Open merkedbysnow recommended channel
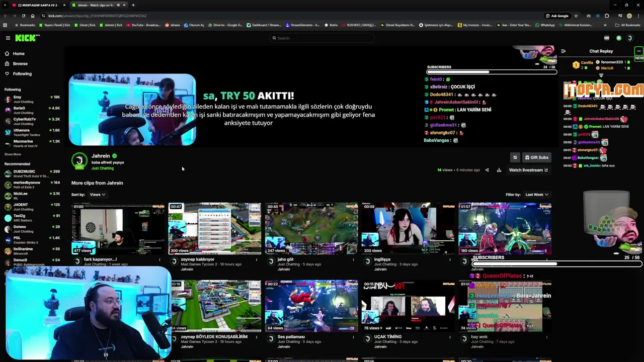The height and width of the screenshot is (362, 644). coord(32,184)
